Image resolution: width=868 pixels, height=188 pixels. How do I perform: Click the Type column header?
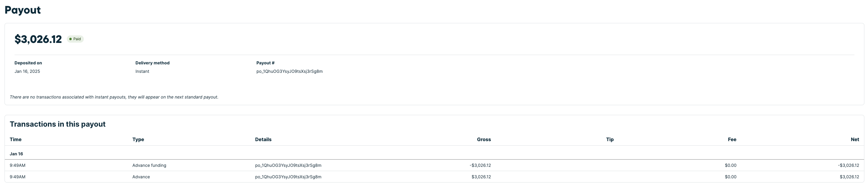[138, 139]
